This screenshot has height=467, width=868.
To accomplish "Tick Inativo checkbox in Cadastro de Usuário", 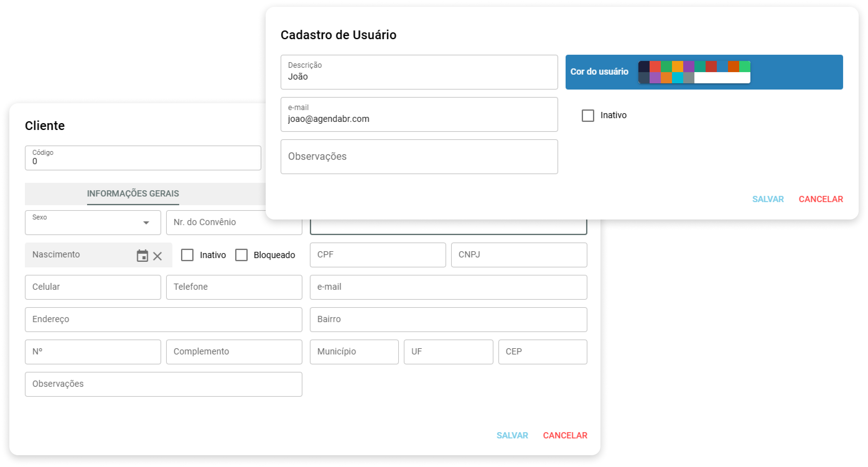I will (588, 115).
